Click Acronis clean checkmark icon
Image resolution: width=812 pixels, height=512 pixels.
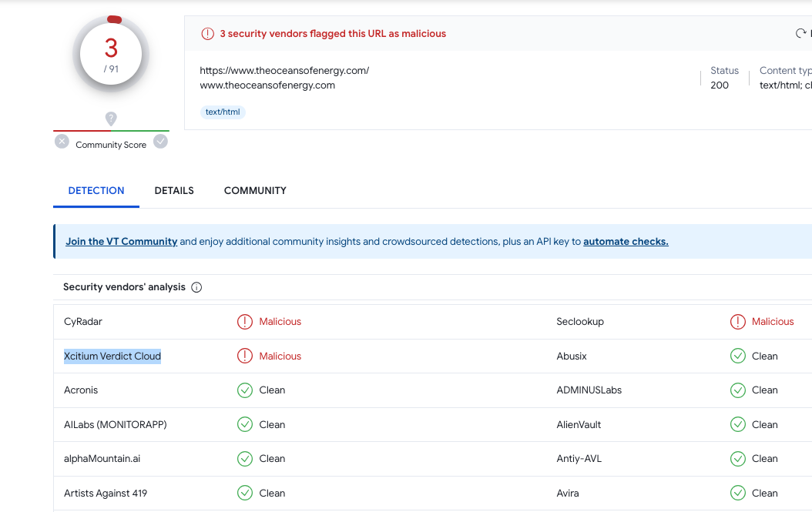tap(245, 390)
